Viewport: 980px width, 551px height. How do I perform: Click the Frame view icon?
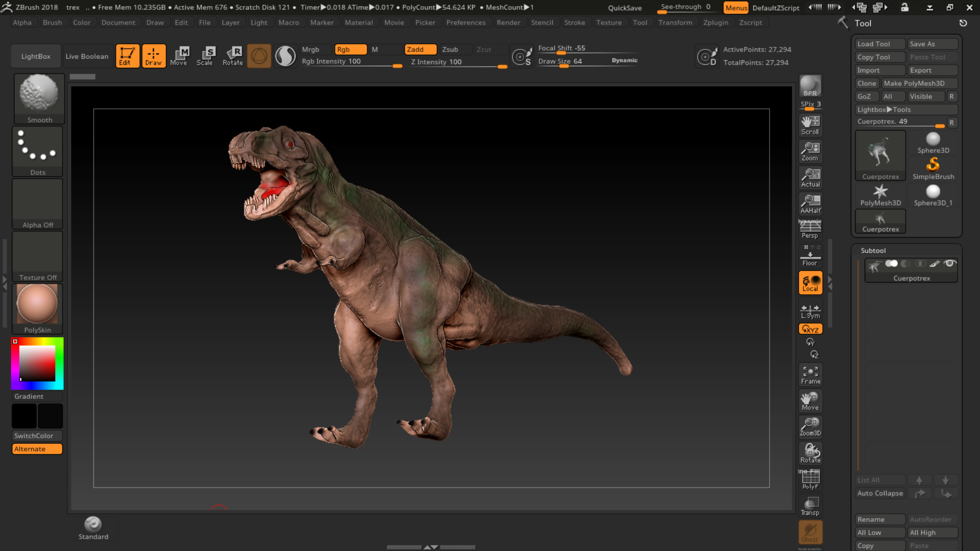811,375
